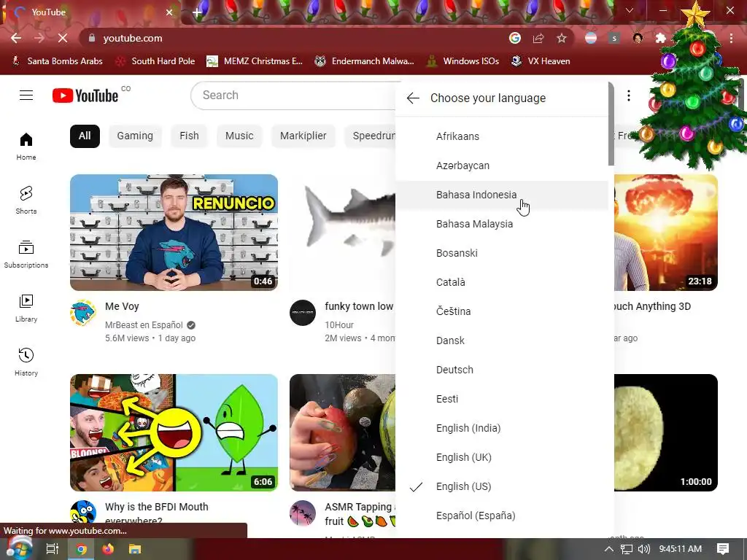Close the YouTube tab
The height and width of the screenshot is (560, 747).
[x=169, y=12]
